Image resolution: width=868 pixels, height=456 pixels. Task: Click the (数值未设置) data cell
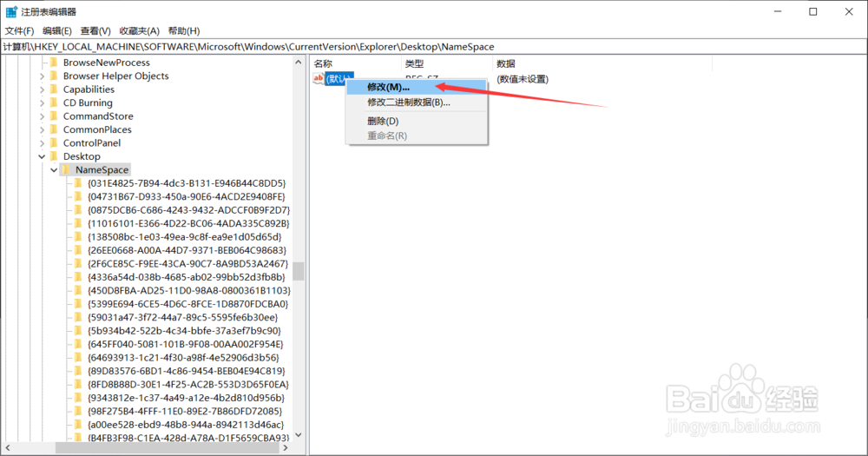pos(523,79)
